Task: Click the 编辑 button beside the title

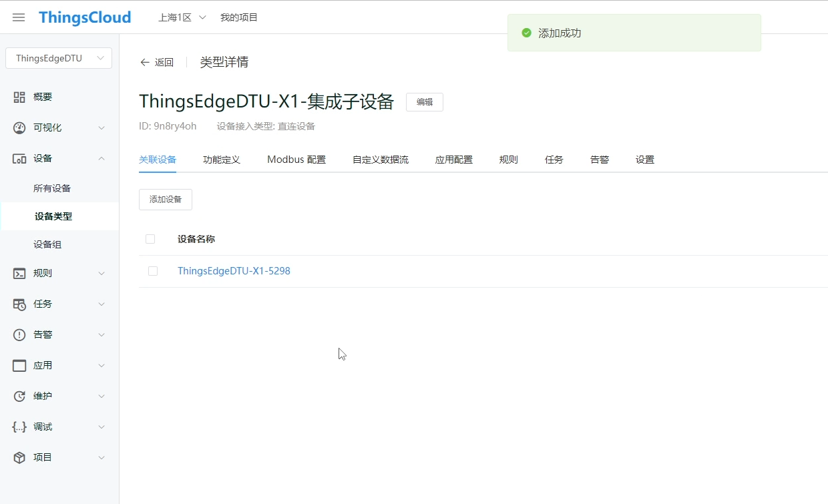Action: [425, 102]
